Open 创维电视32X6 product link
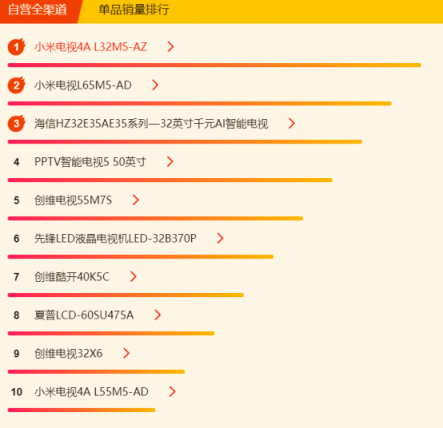This screenshot has width=443, height=428. pos(68,353)
